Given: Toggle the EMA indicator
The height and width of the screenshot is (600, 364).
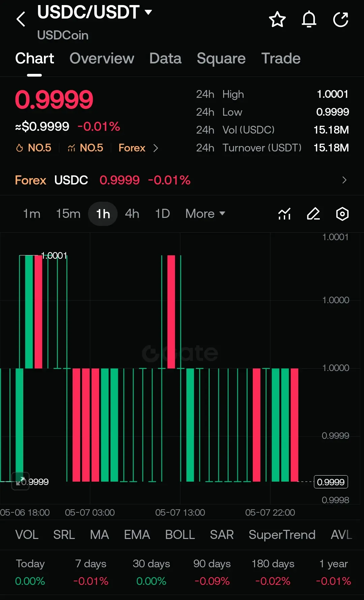Looking at the screenshot, I should (137, 535).
